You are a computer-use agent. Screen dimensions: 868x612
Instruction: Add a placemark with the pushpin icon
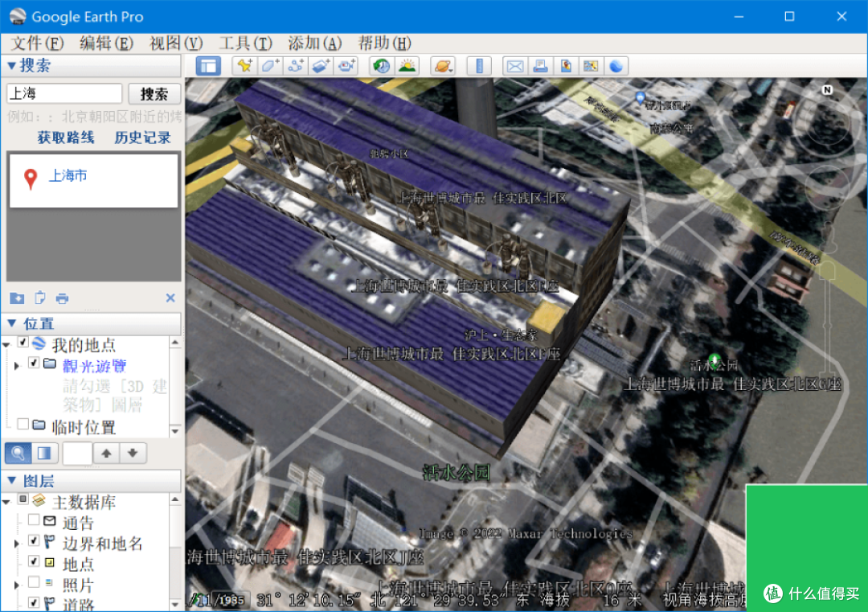(244, 67)
